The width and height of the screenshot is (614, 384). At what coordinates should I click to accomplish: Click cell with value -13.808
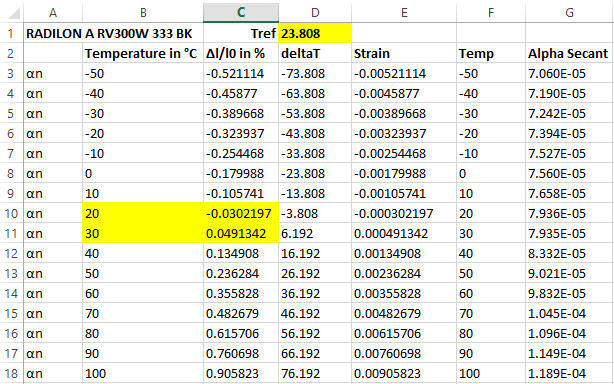[x=315, y=193]
